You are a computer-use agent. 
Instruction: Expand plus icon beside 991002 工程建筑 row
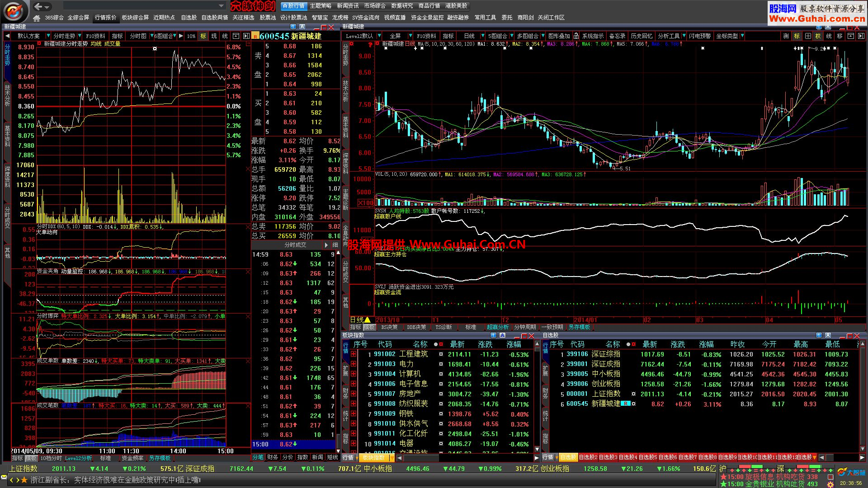[x=353, y=355]
